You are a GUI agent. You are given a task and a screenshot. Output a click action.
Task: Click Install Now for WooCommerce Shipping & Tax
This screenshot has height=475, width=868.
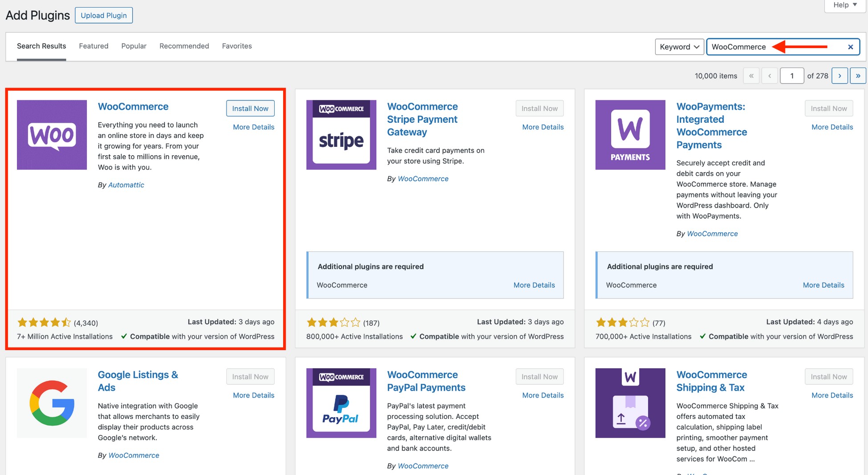[829, 376]
